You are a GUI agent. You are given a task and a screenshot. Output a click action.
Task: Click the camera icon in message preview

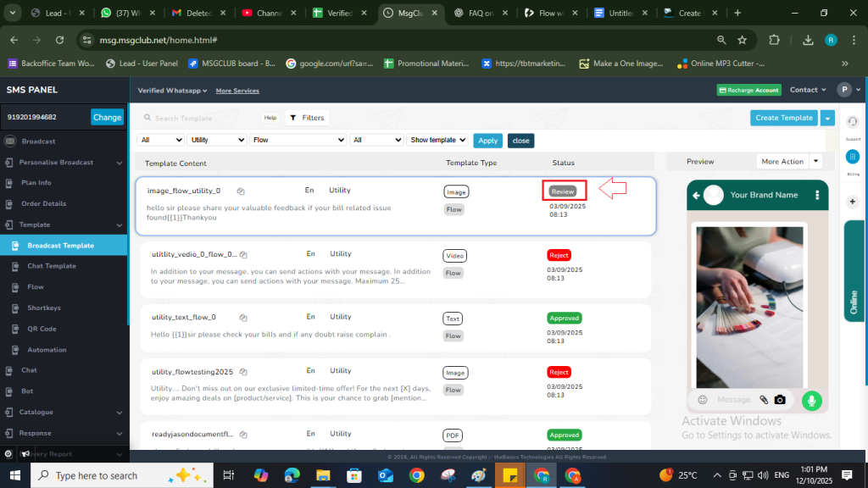pos(780,400)
